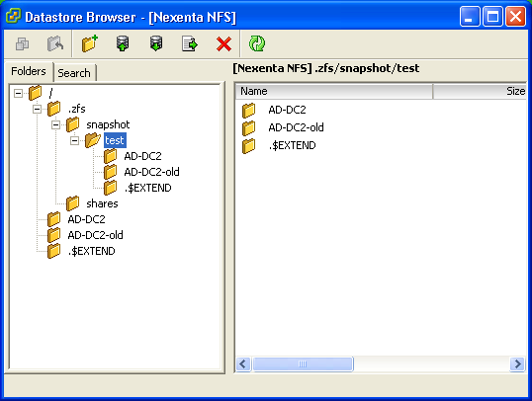The width and height of the screenshot is (532, 401).
Task: Click the grayed-out copy files toolbar icon
Action: [23, 44]
